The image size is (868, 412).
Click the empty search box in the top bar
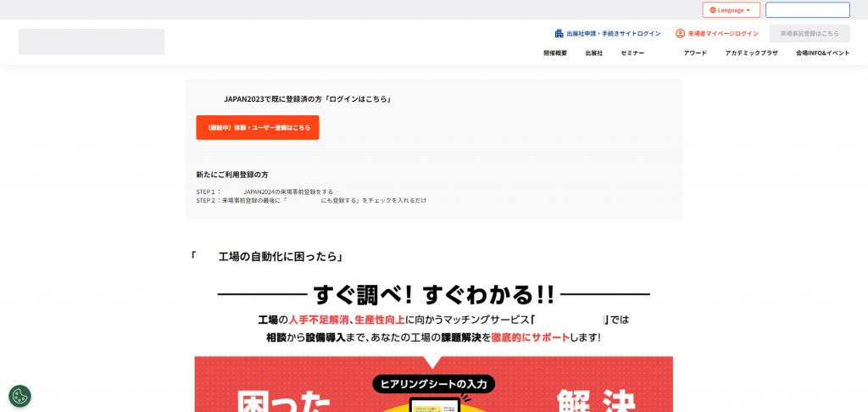pos(807,10)
